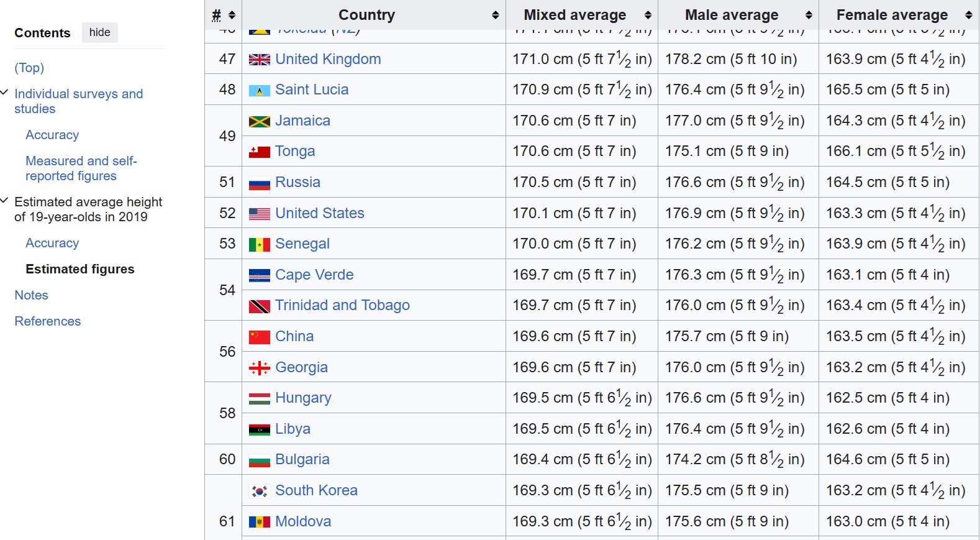Viewport: 980px width, 540px height.
Task: Open the Tonga article link
Action: (295, 151)
